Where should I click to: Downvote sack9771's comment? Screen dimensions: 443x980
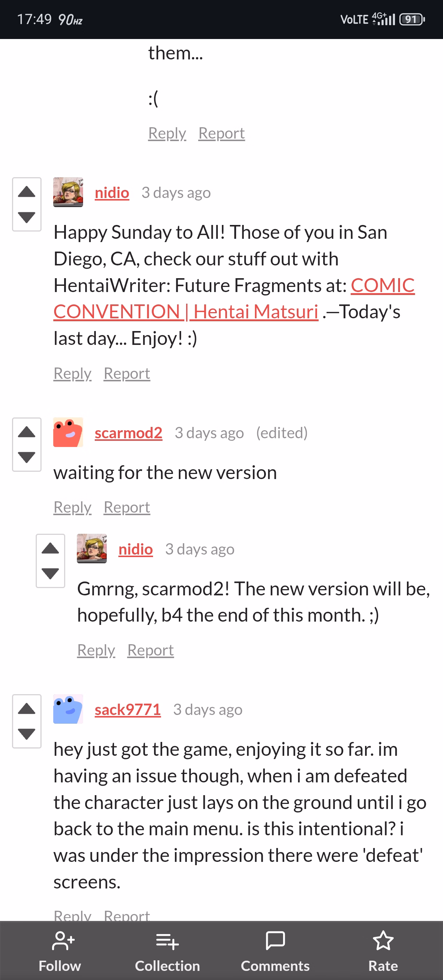(27, 734)
